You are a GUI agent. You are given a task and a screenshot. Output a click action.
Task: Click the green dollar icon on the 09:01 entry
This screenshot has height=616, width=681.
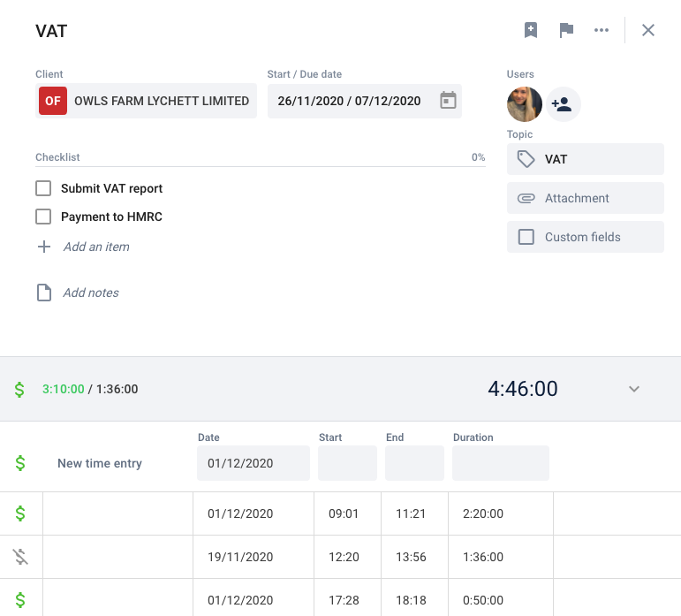(x=20, y=513)
